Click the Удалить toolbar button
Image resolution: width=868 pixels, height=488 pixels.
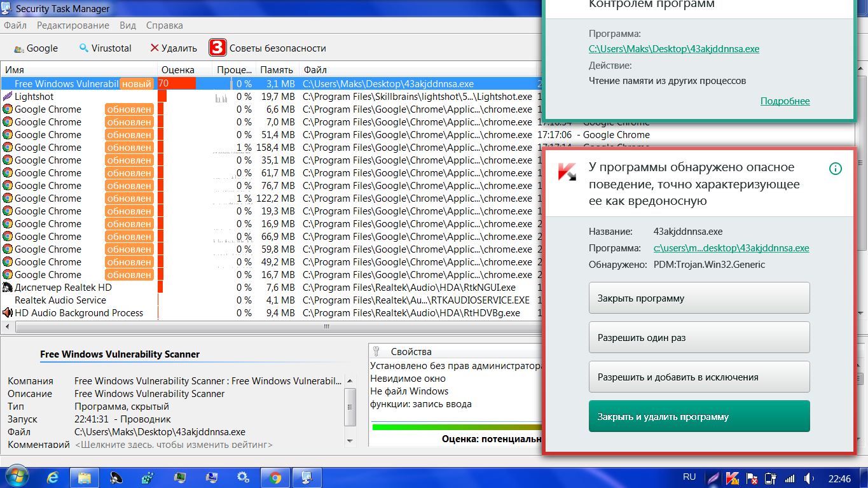[x=174, y=48]
